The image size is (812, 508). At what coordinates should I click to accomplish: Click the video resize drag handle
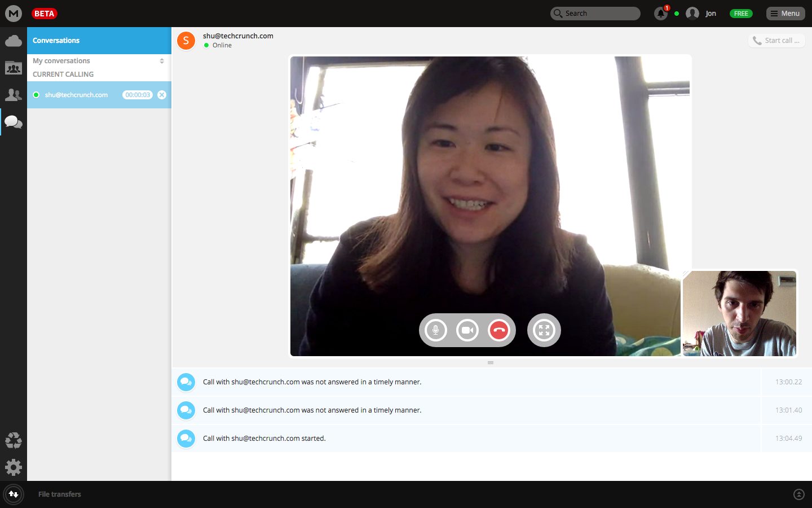click(491, 362)
